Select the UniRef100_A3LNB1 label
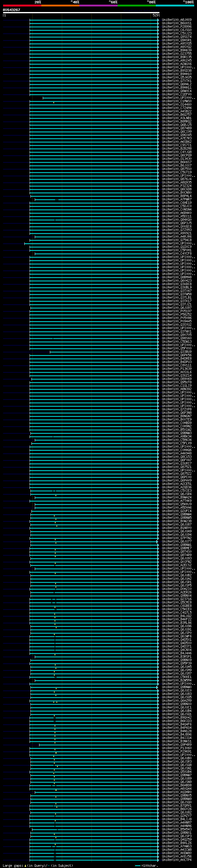197x868 pixels. coord(176,118)
